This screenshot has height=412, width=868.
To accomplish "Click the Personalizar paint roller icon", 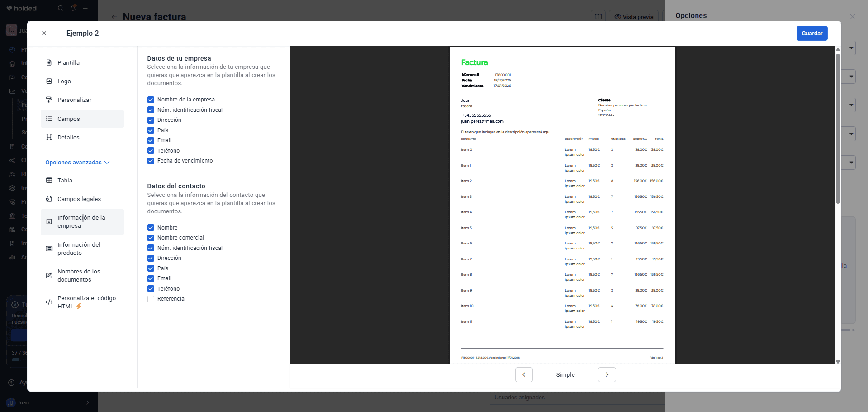I will pyautogui.click(x=49, y=100).
